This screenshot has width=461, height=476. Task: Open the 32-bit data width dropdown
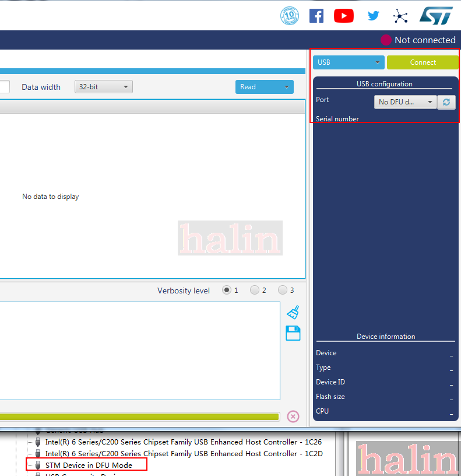point(103,87)
